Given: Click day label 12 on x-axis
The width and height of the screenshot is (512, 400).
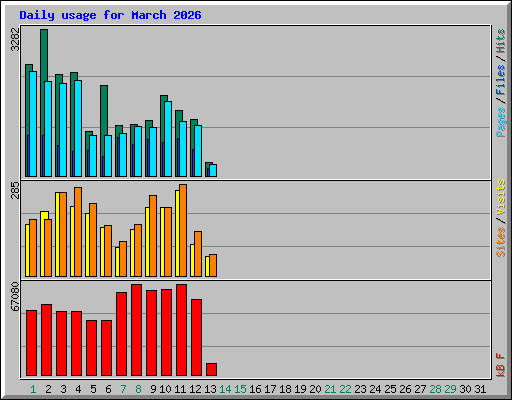Looking at the screenshot, I should coord(195,389).
